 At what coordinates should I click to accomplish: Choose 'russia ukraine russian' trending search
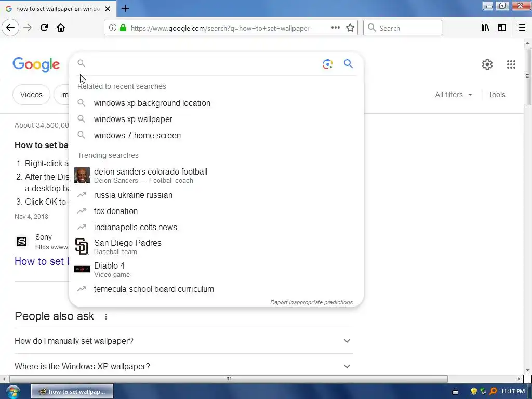click(216, 195)
